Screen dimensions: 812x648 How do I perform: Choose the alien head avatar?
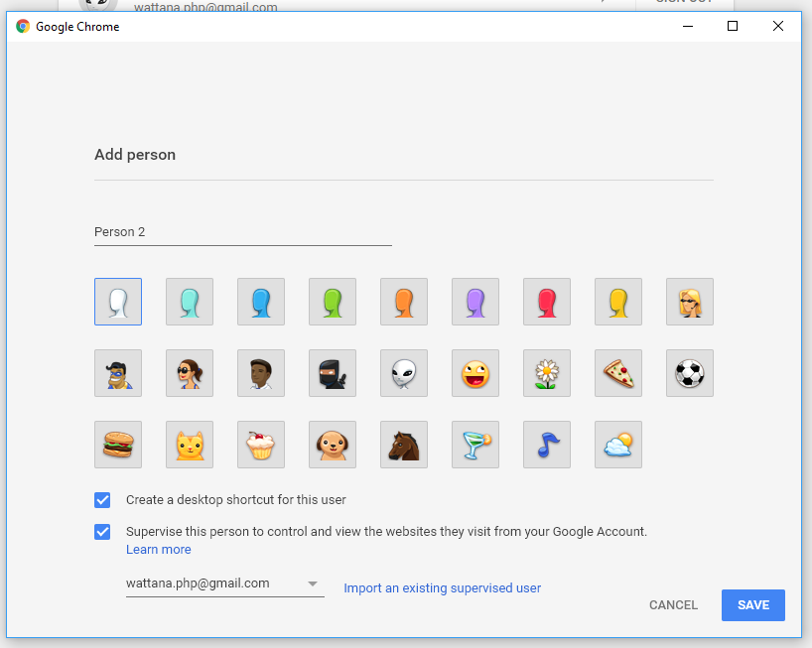tap(404, 373)
